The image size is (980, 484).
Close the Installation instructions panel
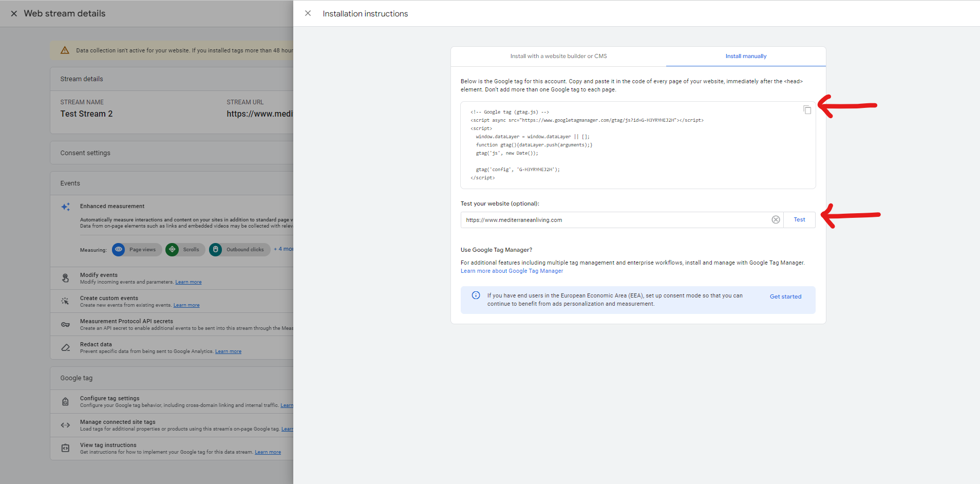(308, 13)
